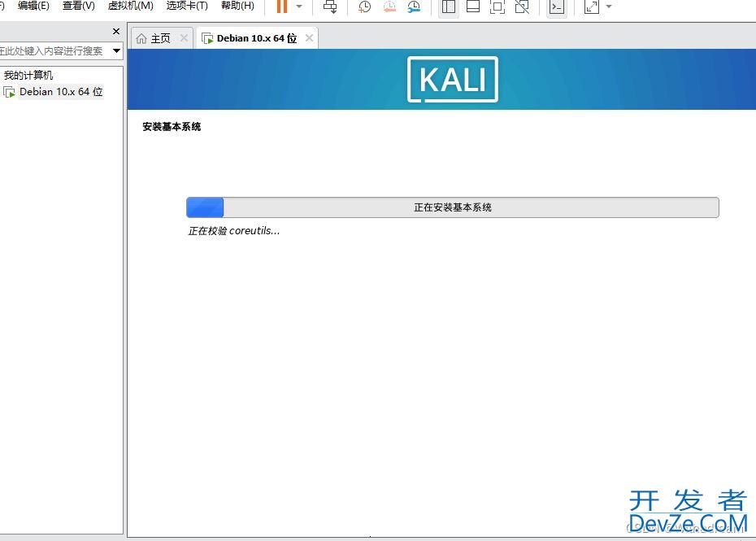
Task: Revert to snapshot using the clock-arrow icon
Action: (x=389, y=7)
